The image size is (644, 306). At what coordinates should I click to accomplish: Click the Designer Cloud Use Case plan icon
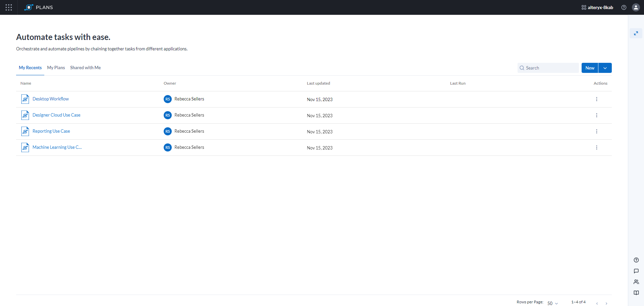(25, 115)
